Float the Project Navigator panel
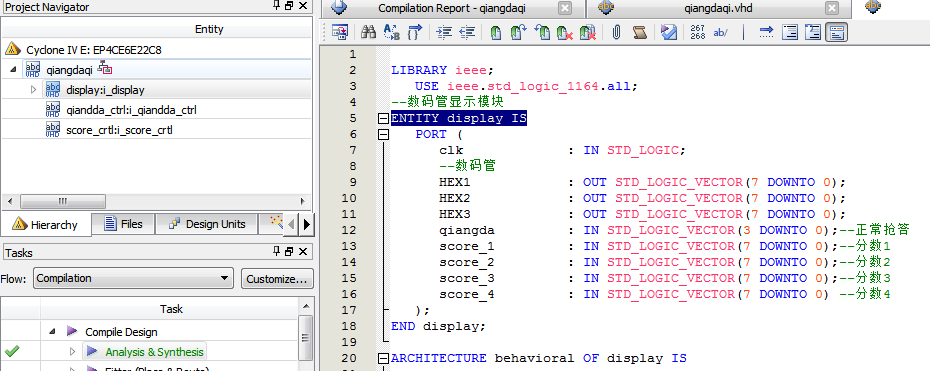 pyautogui.click(x=289, y=6)
